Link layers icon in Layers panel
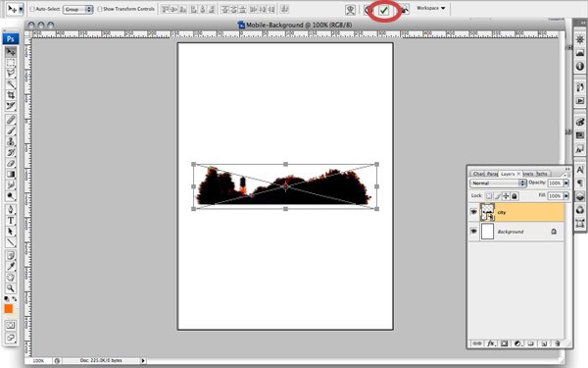The width and height of the screenshot is (588, 368). coord(477,343)
